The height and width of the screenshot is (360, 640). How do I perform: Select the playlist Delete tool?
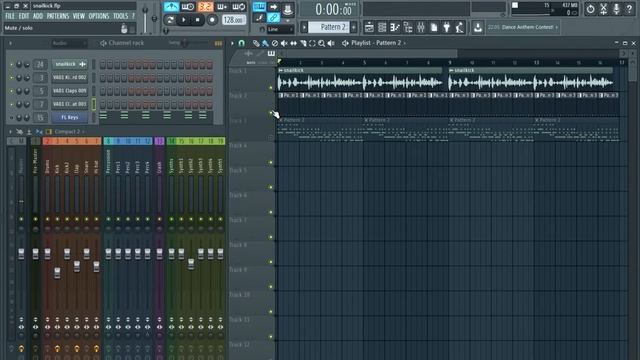[x=275, y=43]
